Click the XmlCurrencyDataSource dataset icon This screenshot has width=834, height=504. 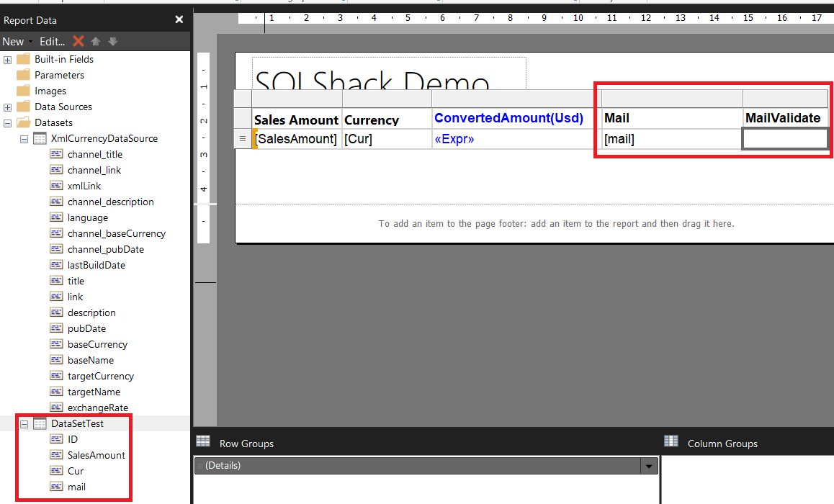coord(40,138)
